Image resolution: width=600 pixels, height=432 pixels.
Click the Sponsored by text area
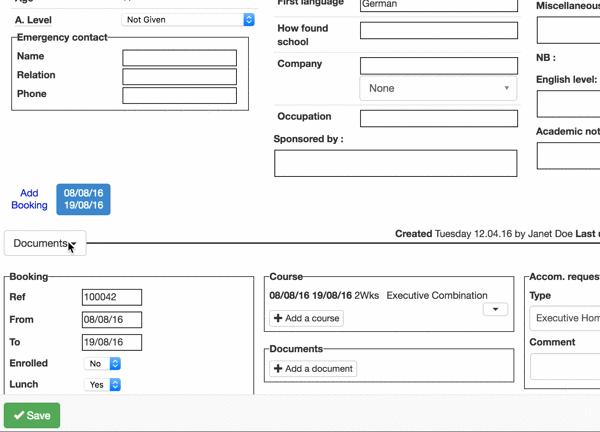point(396,163)
